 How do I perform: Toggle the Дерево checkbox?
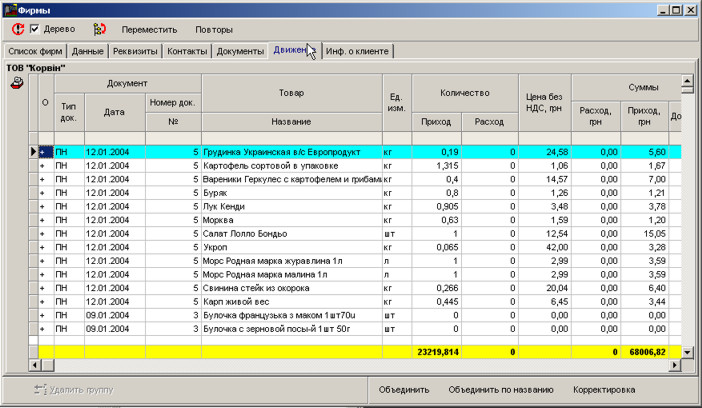35,29
